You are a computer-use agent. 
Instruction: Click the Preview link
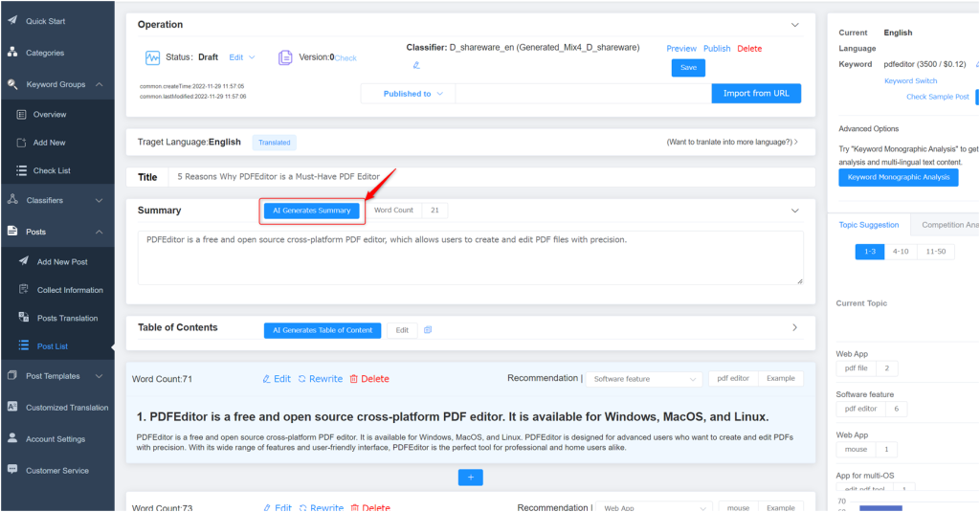point(681,48)
